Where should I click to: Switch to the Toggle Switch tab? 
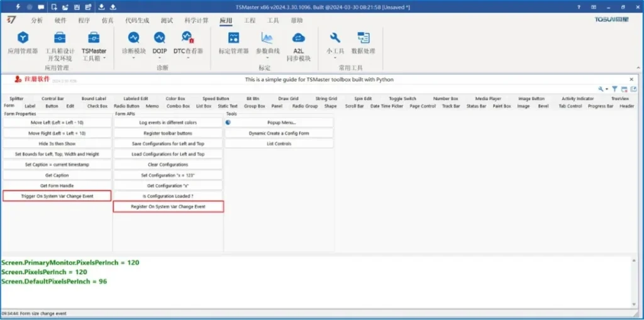402,99
